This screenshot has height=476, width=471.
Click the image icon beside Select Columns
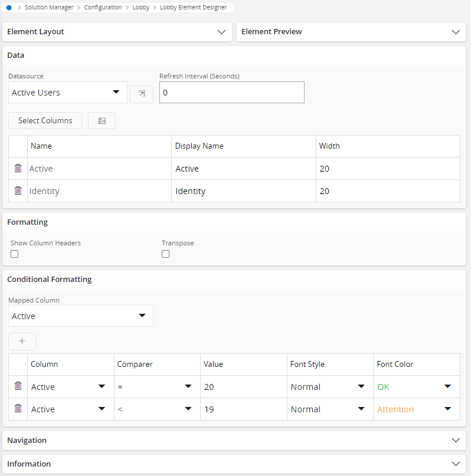click(102, 120)
